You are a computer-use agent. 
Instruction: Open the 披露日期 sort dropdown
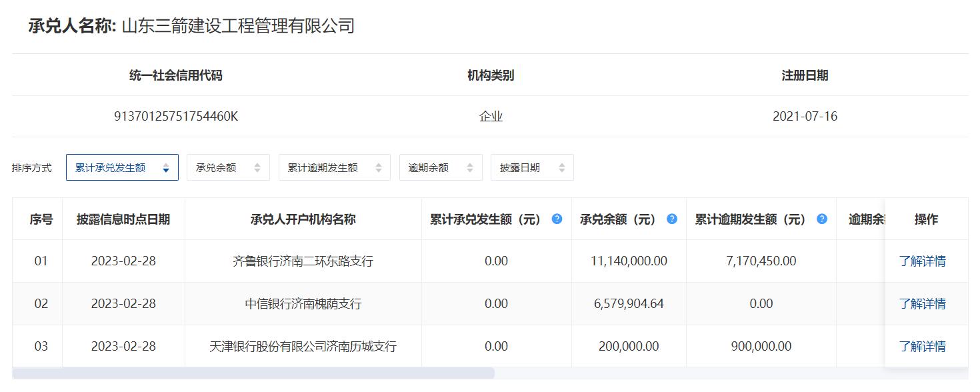[532, 167]
